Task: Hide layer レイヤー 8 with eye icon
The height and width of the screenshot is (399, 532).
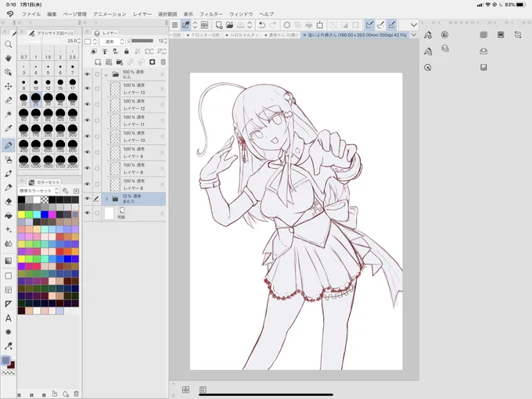Action: (x=87, y=168)
